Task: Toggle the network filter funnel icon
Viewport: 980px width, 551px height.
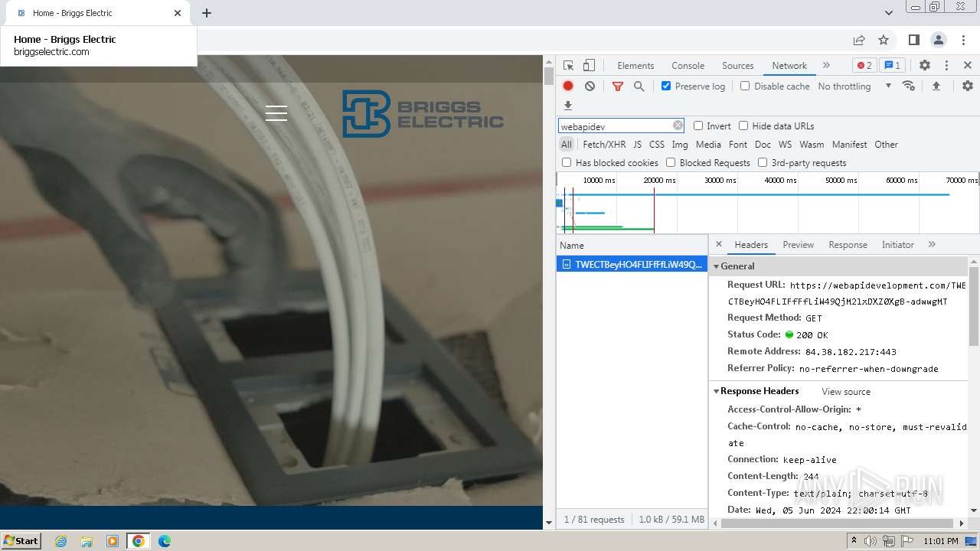Action: click(x=618, y=86)
